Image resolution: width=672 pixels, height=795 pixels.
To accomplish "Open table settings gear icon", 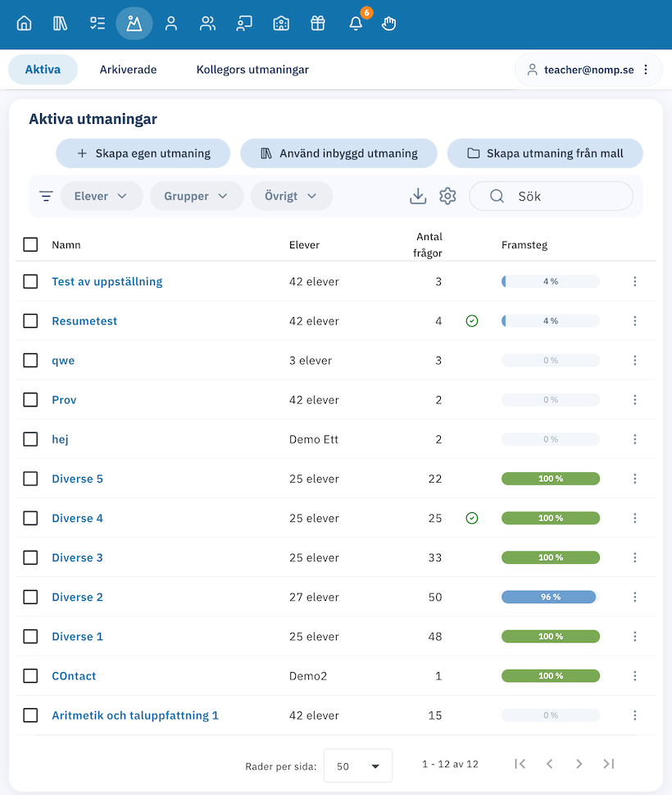I will click(x=447, y=196).
